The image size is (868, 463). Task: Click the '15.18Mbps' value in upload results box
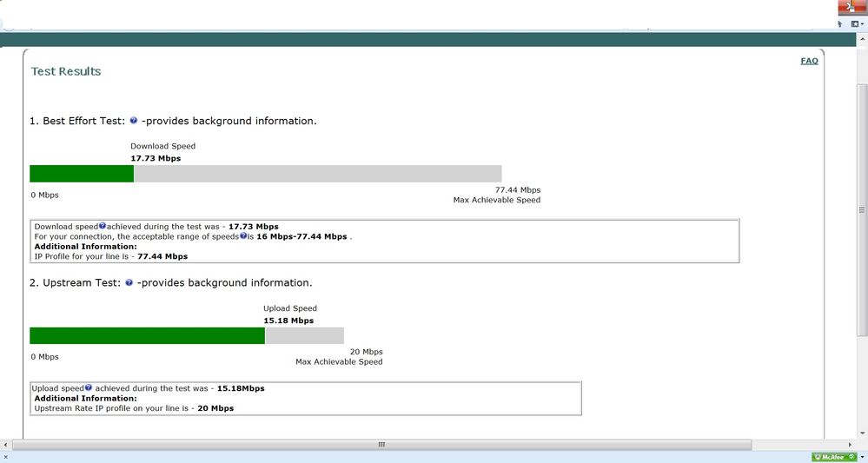click(241, 388)
